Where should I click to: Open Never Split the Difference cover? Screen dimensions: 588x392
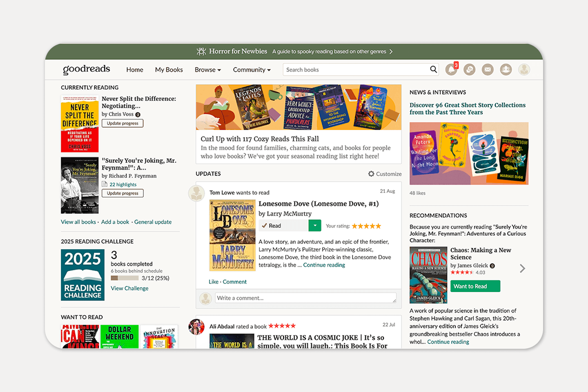point(80,124)
